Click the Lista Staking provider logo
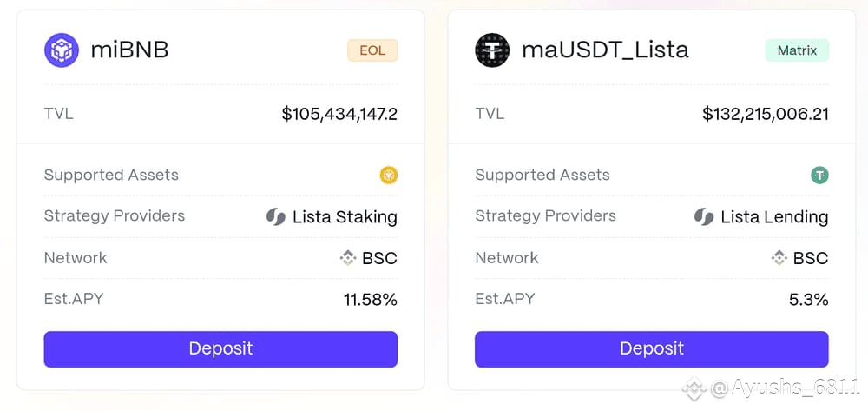Viewport: 868px width, 411px height. (x=276, y=217)
